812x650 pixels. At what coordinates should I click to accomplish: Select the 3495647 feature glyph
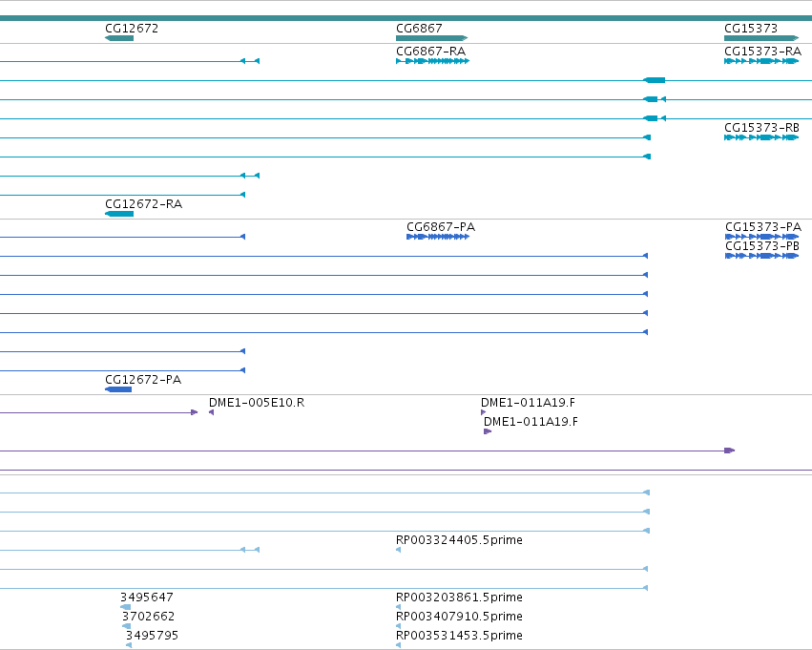125,607
